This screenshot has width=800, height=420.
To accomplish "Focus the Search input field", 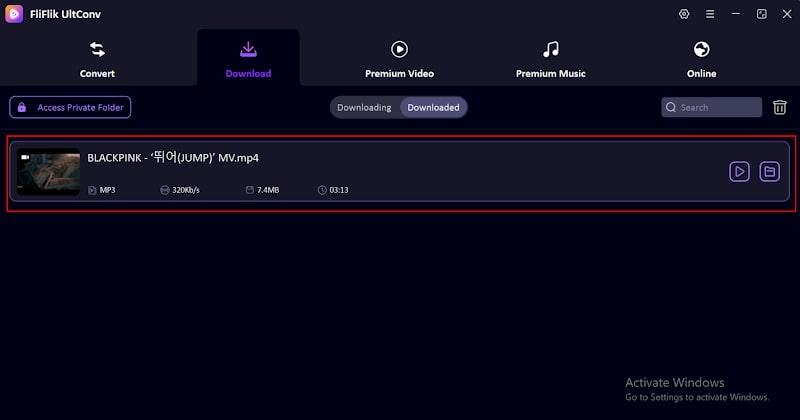I will click(711, 107).
